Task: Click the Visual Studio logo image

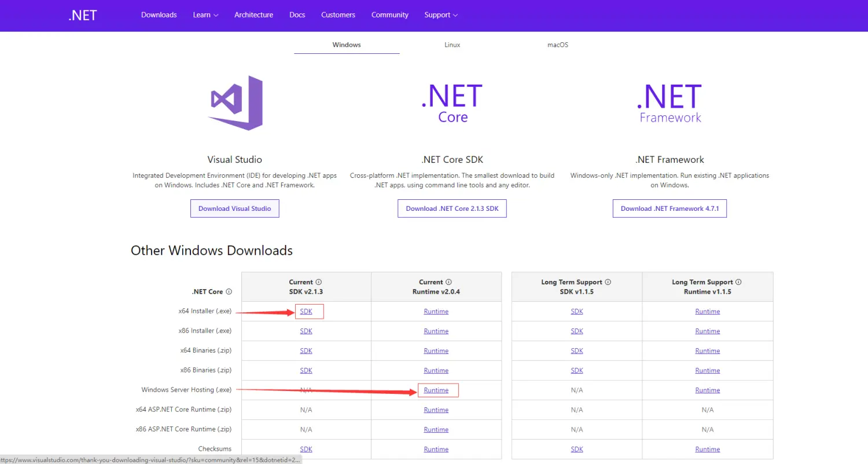Action: click(x=235, y=103)
